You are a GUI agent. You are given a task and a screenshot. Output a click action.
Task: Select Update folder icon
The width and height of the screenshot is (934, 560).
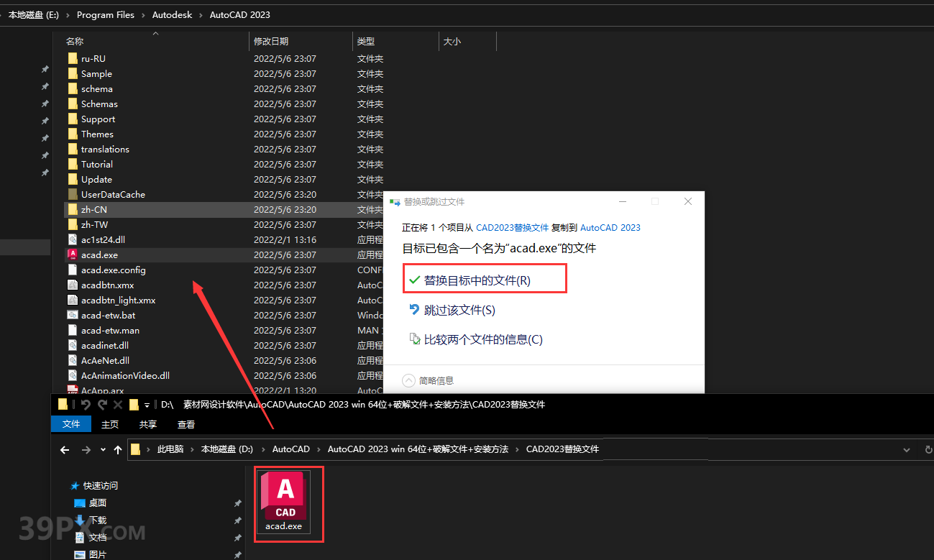pos(72,179)
